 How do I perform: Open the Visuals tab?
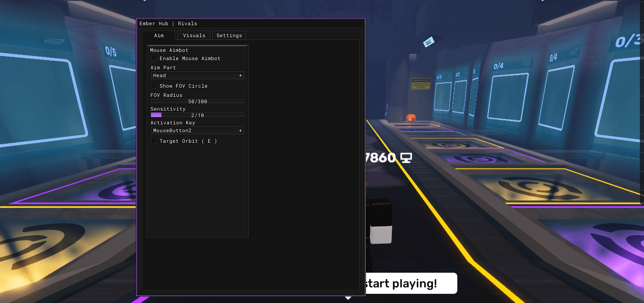click(194, 35)
